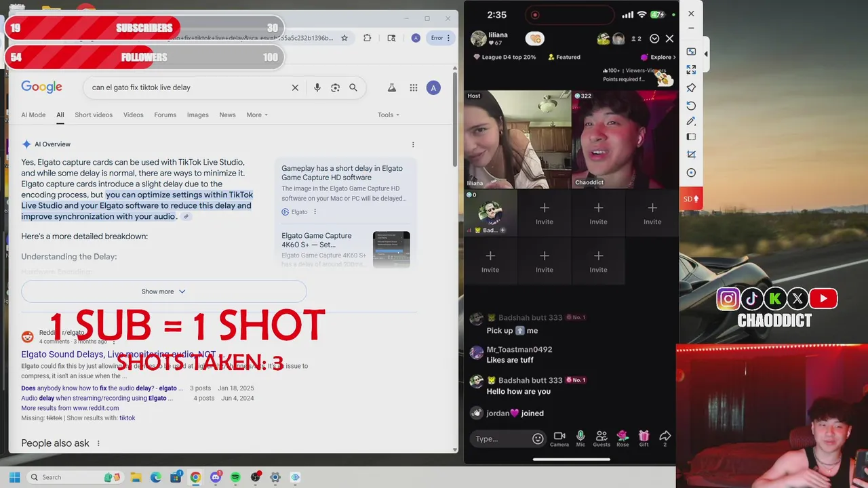The width and height of the screenshot is (868, 488).
Task: Click the source link chip after highlighted text
Action: tap(186, 217)
